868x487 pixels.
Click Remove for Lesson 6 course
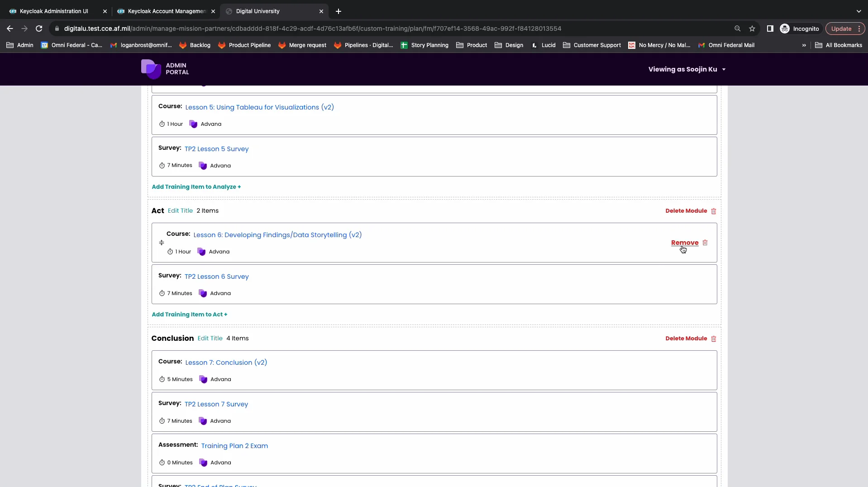684,243
